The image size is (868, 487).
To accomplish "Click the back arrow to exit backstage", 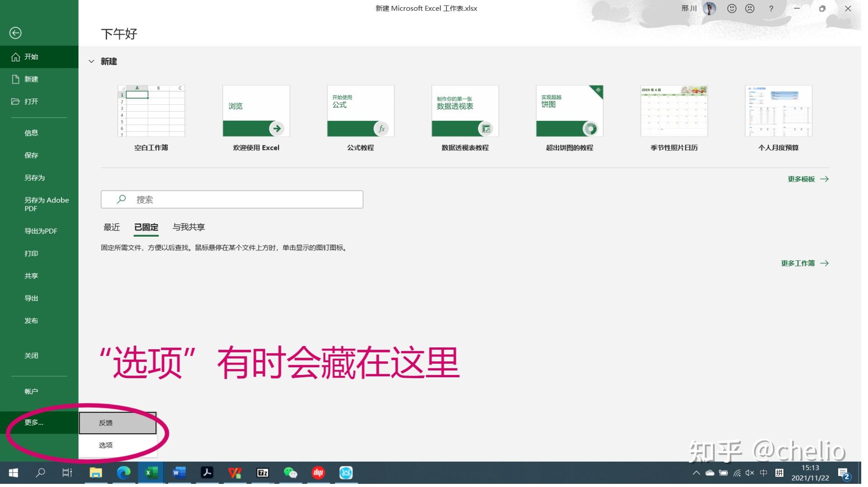I will pyautogui.click(x=15, y=33).
